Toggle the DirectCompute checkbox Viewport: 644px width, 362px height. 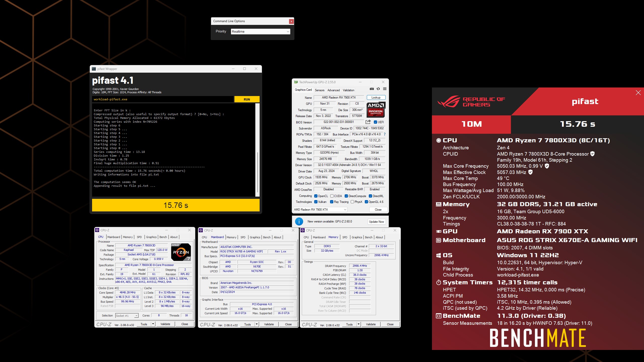click(346, 196)
